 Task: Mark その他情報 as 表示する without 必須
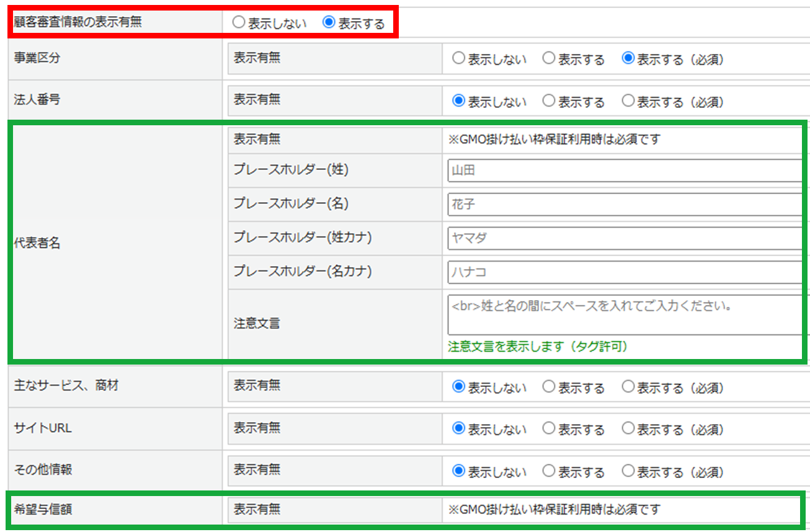549,471
